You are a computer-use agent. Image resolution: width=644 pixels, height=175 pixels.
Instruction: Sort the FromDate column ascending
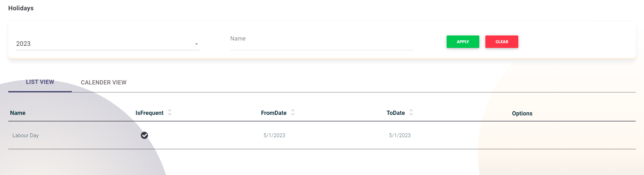(293, 111)
